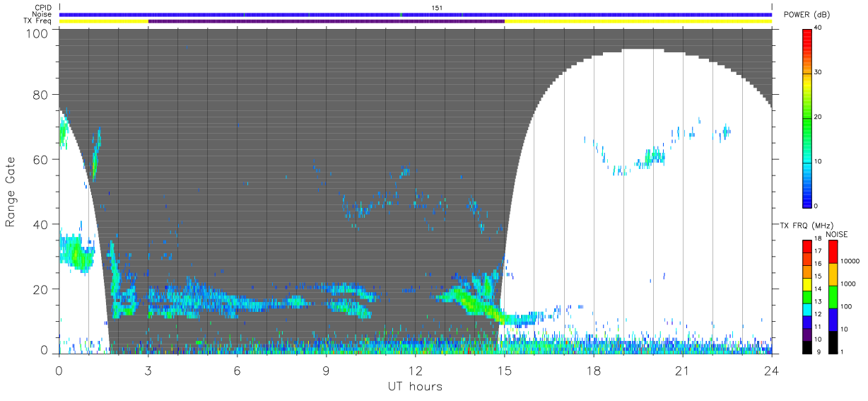Click the x-axis tick label "6"
Image resolution: width=868 pixels, height=401 pixels.
point(237,371)
